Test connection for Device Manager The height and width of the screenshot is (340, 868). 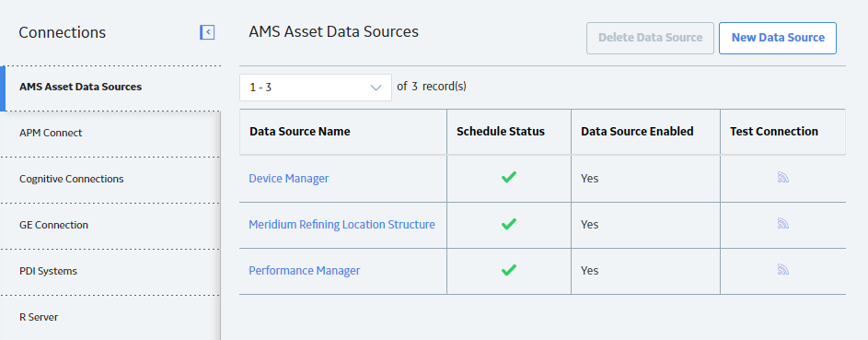(x=782, y=178)
